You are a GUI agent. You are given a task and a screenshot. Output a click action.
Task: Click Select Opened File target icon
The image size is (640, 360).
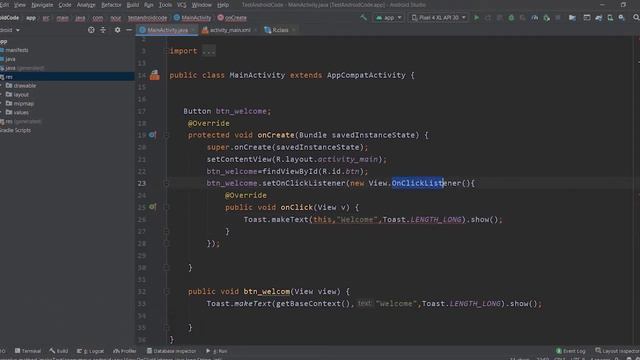pyautogui.click(x=91, y=30)
